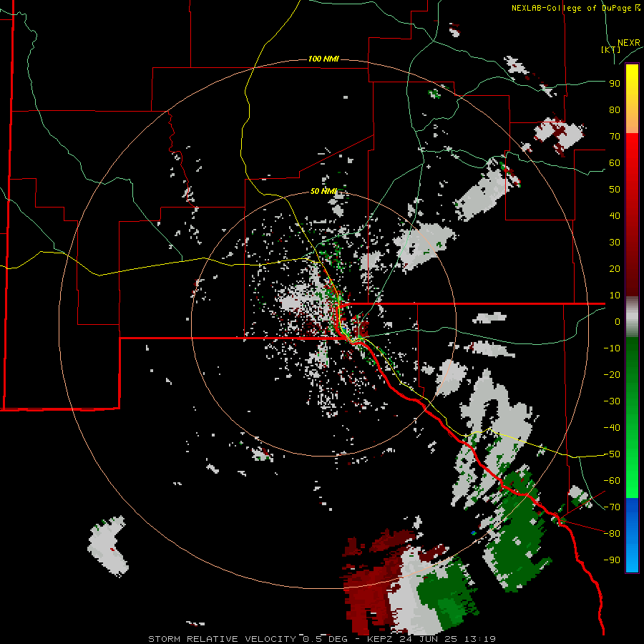Click the 90 value on the velocity scale
The width and height of the screenshot is (644, 644).
coord(615,84)
